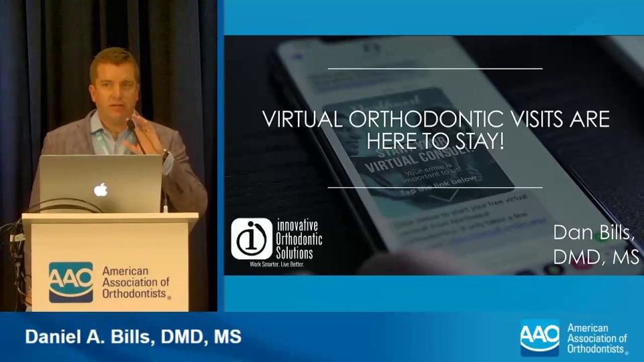This screenshot has width=644, height=362.
Task: Click the AAO logo on the podium
Action: [70, 282]
